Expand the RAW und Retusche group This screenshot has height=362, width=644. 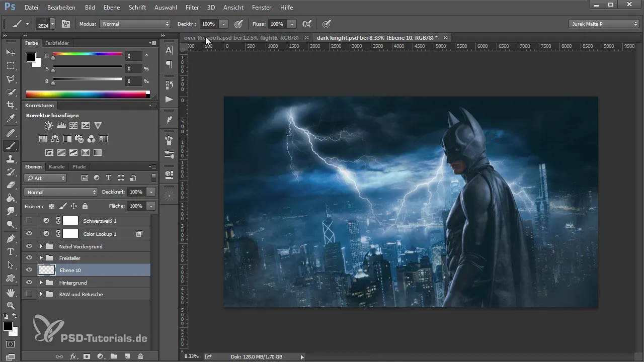click(41, 294)
